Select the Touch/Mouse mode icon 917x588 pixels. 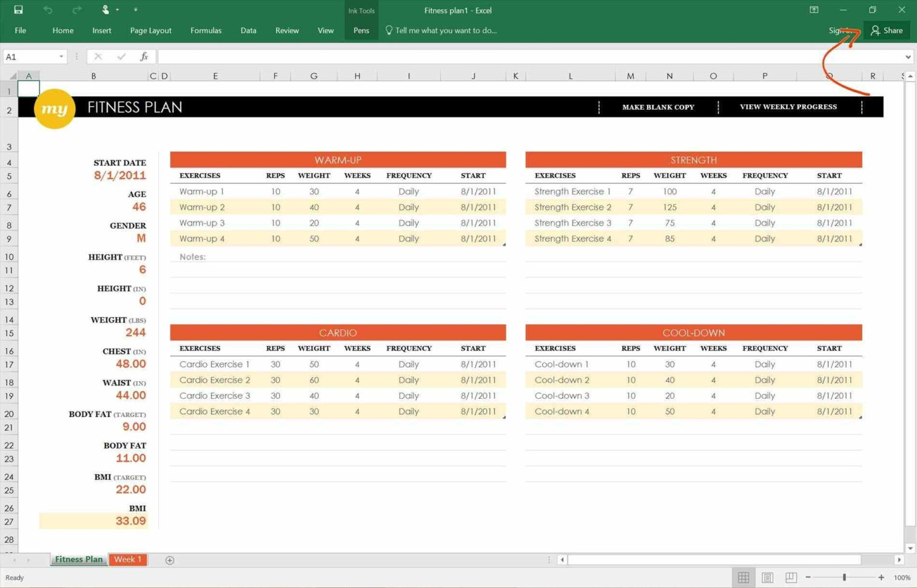[104, 10]
